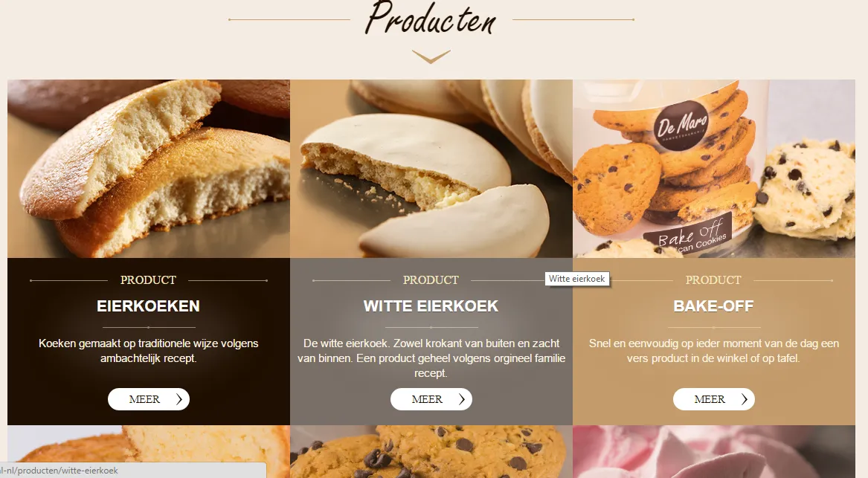Screen dimensions: 868x478
Task: Select the white glazed eierkoek photo
Action: pyautogui.click(x=431, y=169)
